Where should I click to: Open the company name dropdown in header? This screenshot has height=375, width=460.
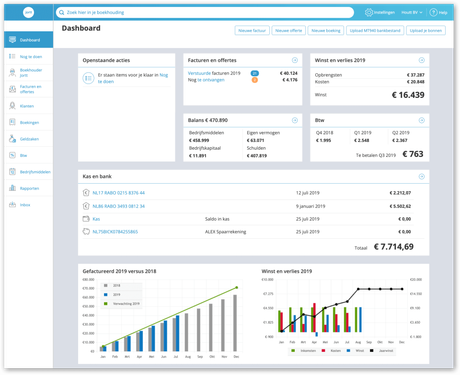click(412, 13)
